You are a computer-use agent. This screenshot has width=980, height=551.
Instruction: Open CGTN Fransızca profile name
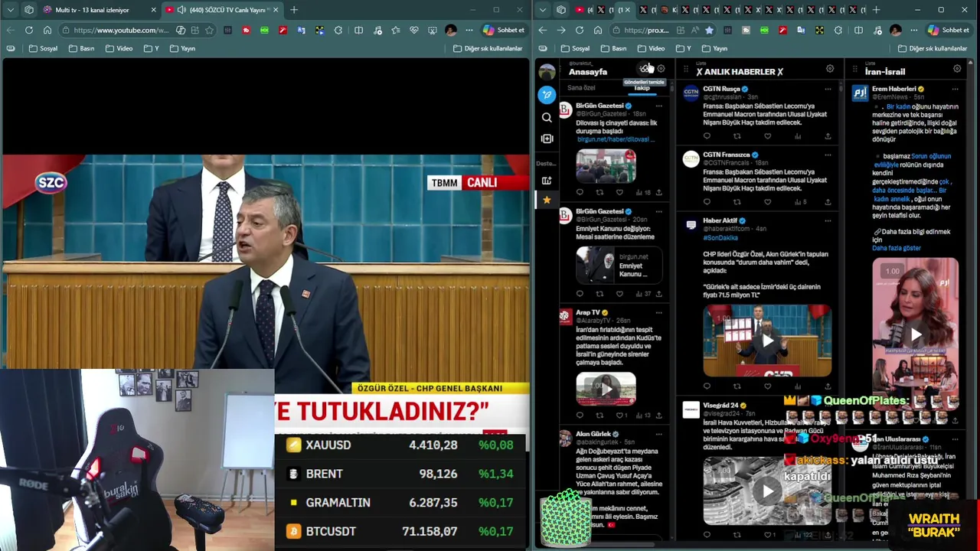point(726,155)
